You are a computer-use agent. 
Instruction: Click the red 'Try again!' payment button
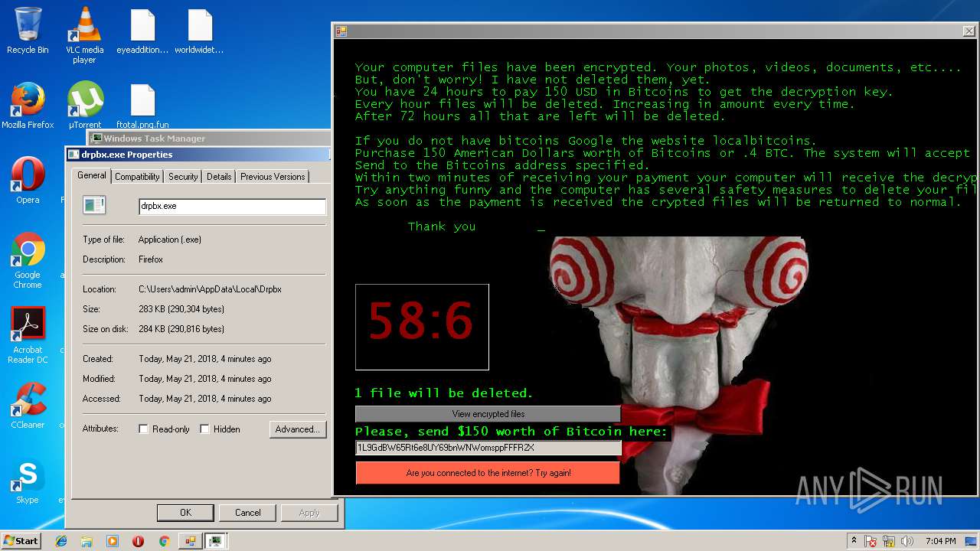(x=488, y=473)
